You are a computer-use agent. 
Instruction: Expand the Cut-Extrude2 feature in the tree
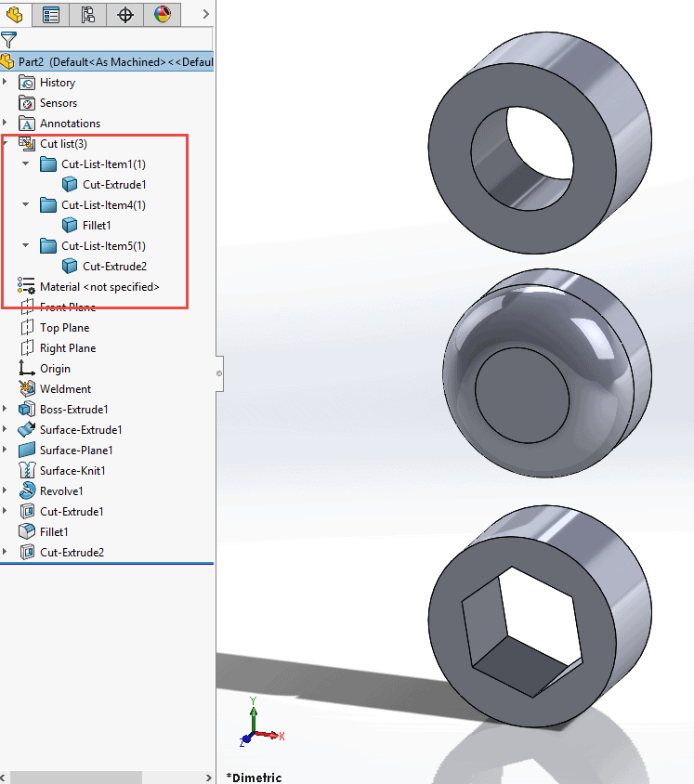tap(5, 552)
